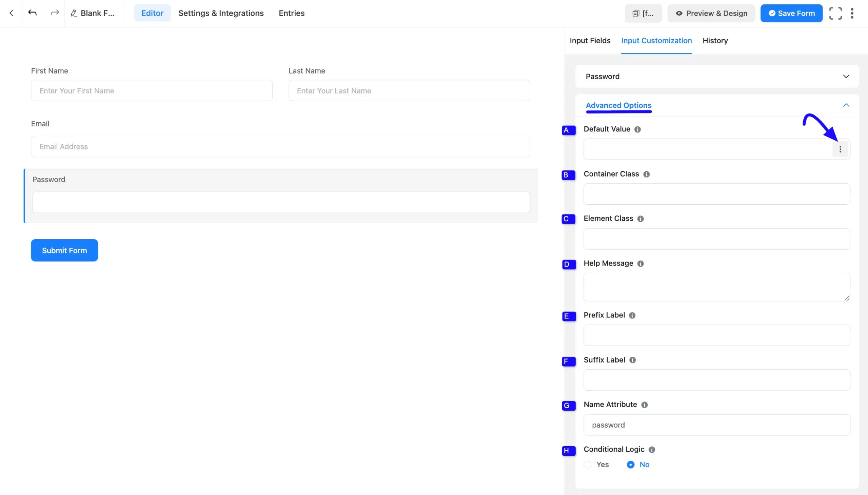Click the pencil icon to rename the form
The height and width of the screenshot is (495, 868).
[74, 13]
